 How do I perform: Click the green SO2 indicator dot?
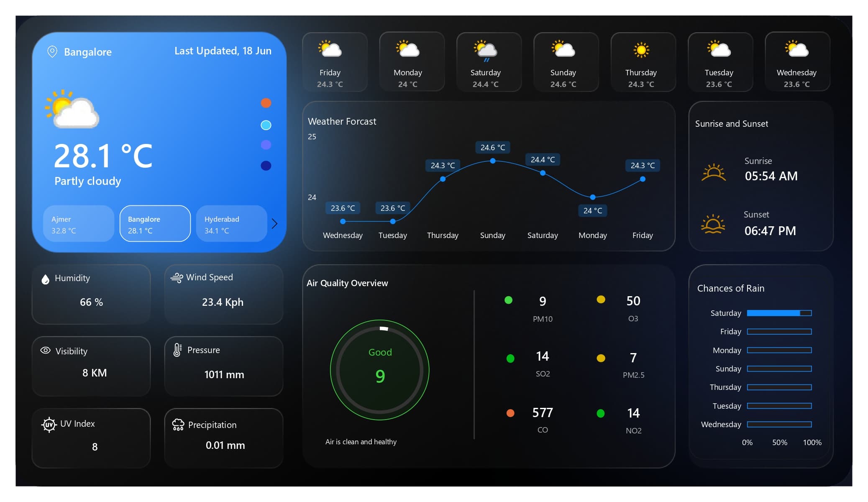click(510, 359)
